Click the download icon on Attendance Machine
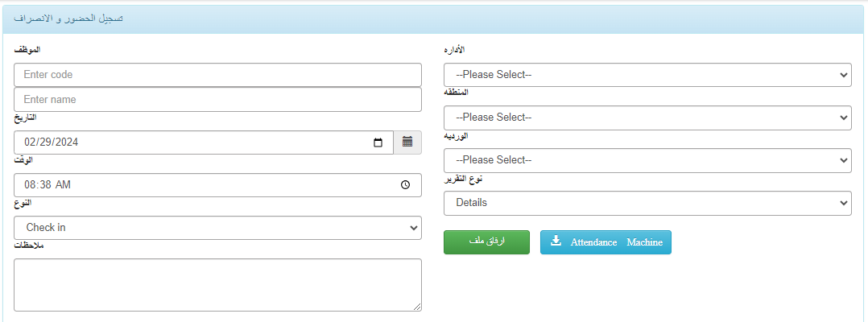 [x=556, y=242]
